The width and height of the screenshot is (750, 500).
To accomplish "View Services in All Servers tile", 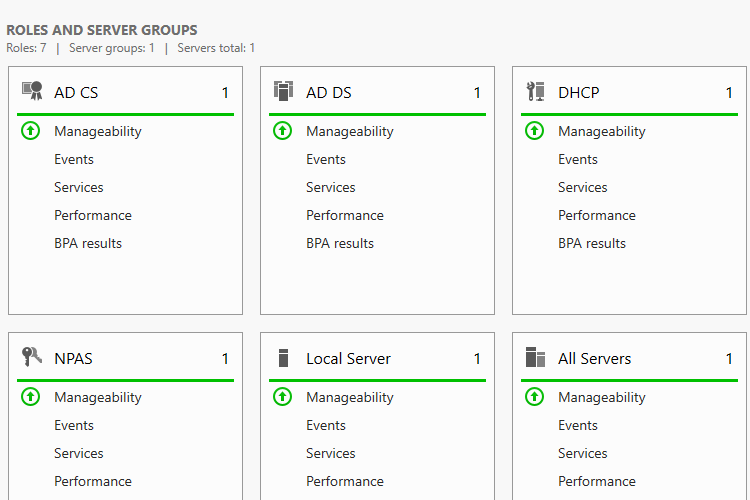I will (582, 453).
